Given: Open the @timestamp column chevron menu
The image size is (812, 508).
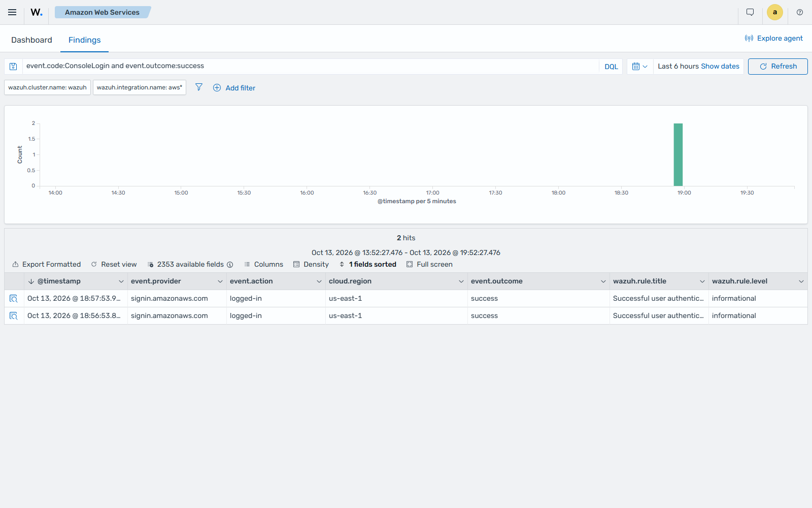Looking at the screenshot, I should point(121,281).
